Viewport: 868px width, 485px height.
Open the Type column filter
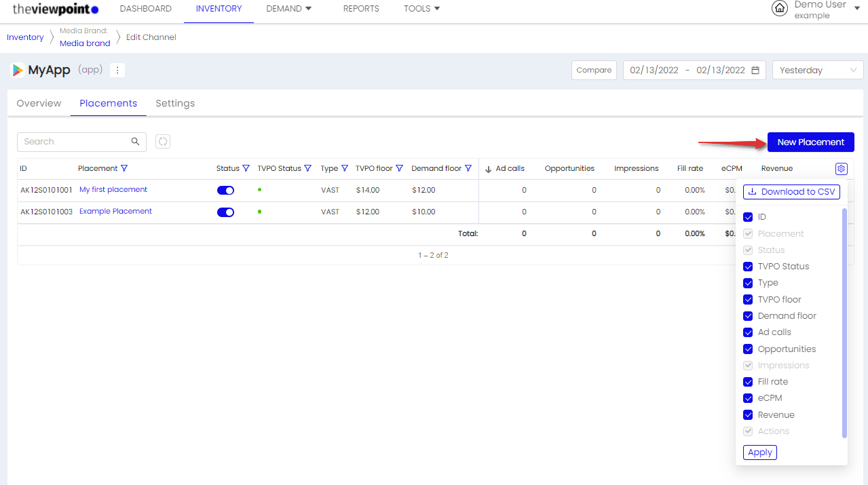pyautogui.click(x=344, y=168)
